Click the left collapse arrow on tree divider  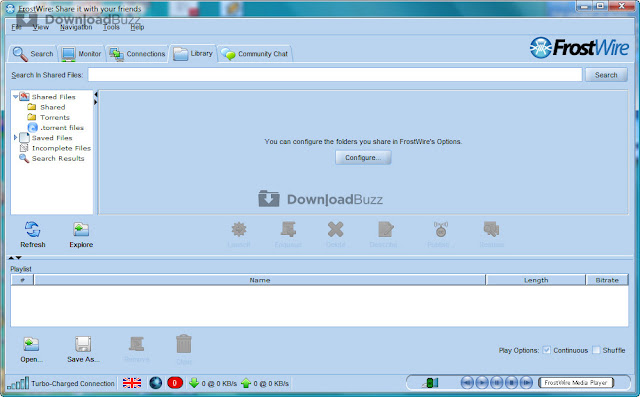96,95
